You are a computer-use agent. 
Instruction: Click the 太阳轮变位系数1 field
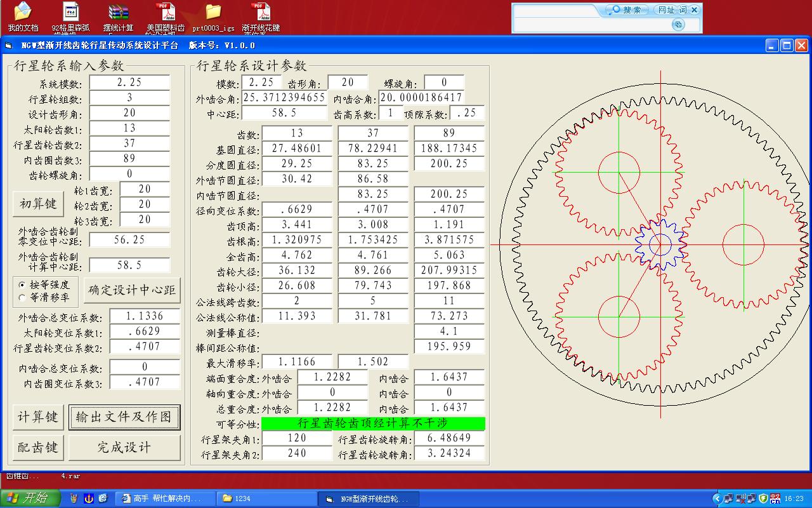[x=145, y=331]
